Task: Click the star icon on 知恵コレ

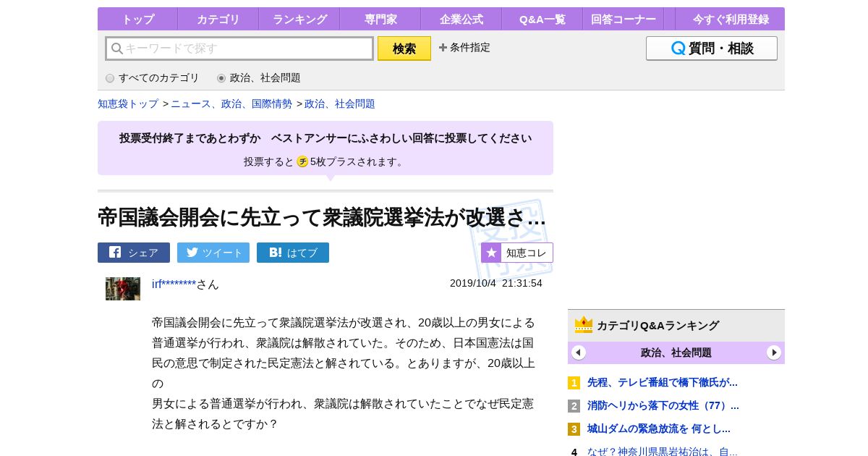Action: point(491,253)
